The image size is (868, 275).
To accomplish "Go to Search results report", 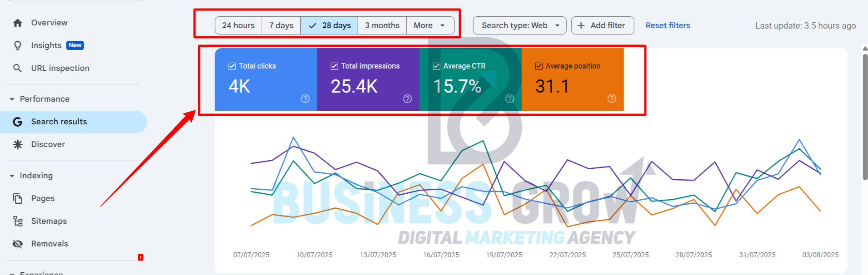I will 74,122.
